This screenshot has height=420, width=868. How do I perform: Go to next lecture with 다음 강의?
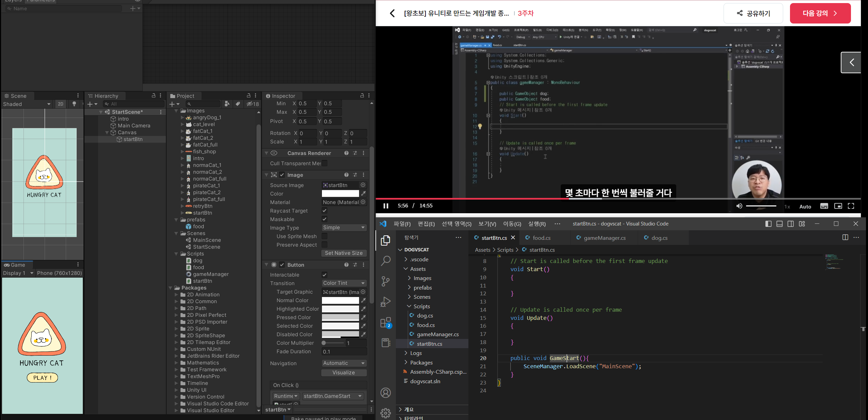820,13
